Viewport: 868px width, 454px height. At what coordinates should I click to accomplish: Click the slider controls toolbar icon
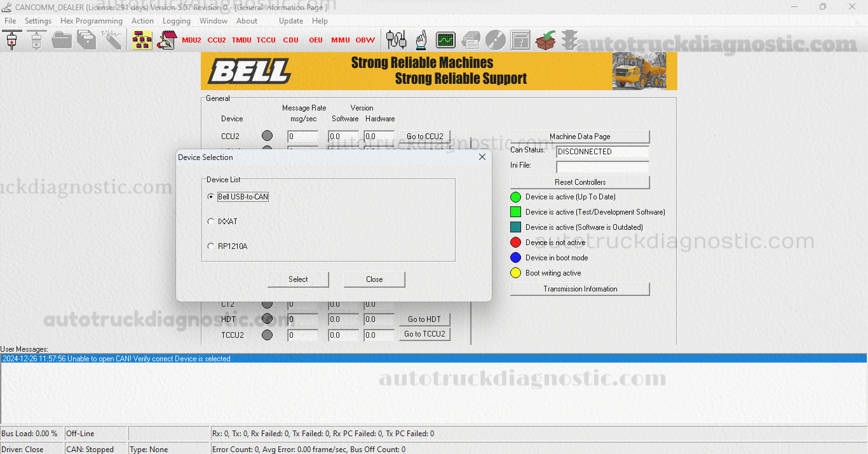click(x=396, y=40)
